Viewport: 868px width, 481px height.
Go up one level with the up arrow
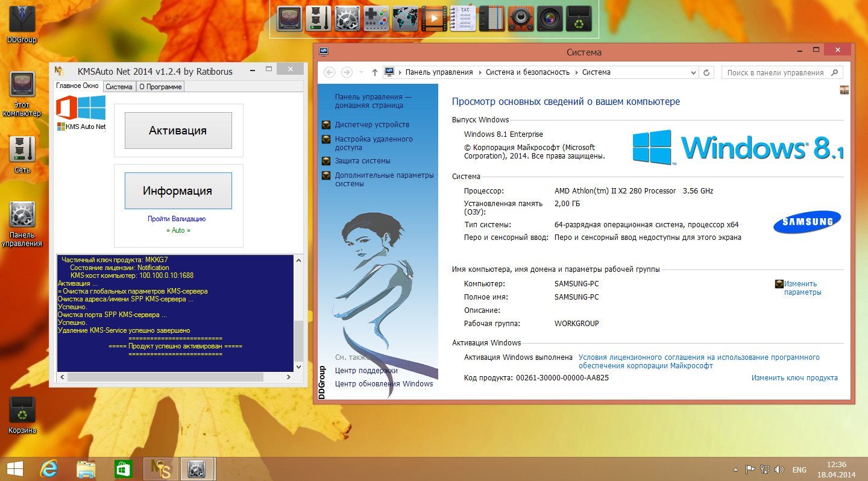coord(374,72)
